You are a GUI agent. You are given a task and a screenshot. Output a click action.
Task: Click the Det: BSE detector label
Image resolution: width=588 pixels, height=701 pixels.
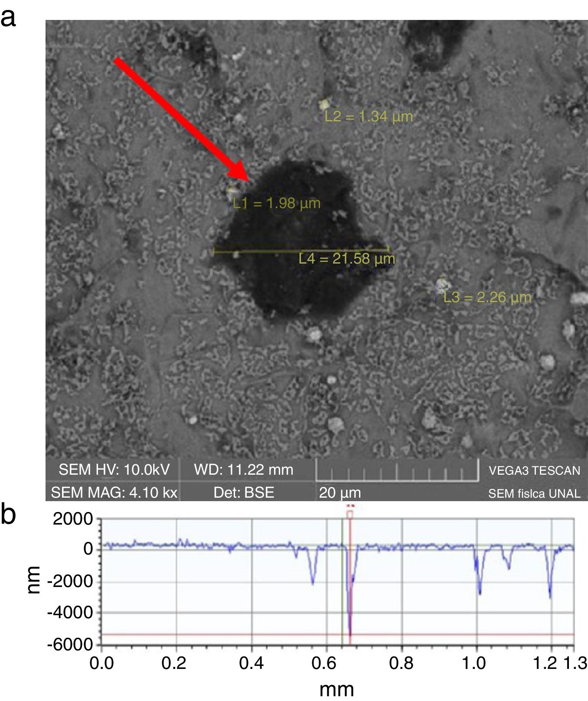[244, 493]
